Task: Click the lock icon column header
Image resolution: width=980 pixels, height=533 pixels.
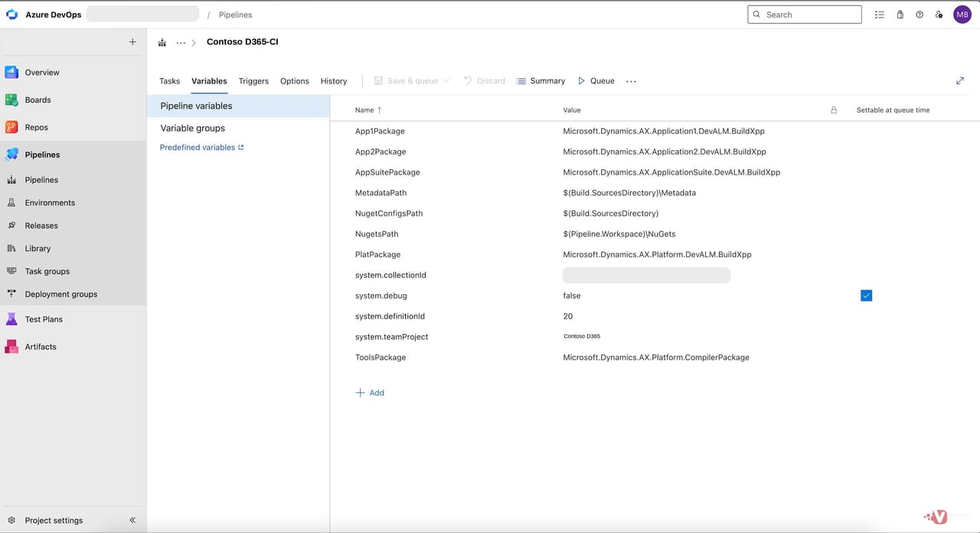Action: (834, 110)
